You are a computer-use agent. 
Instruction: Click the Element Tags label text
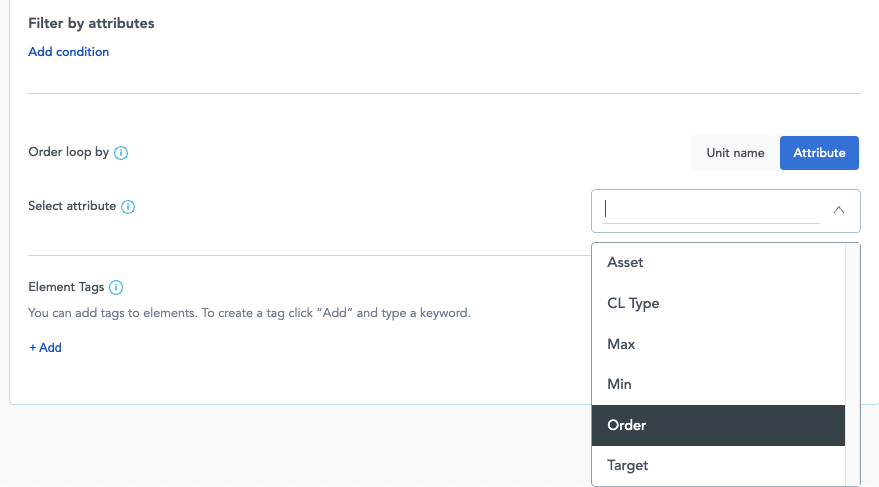tap(66, 287)
